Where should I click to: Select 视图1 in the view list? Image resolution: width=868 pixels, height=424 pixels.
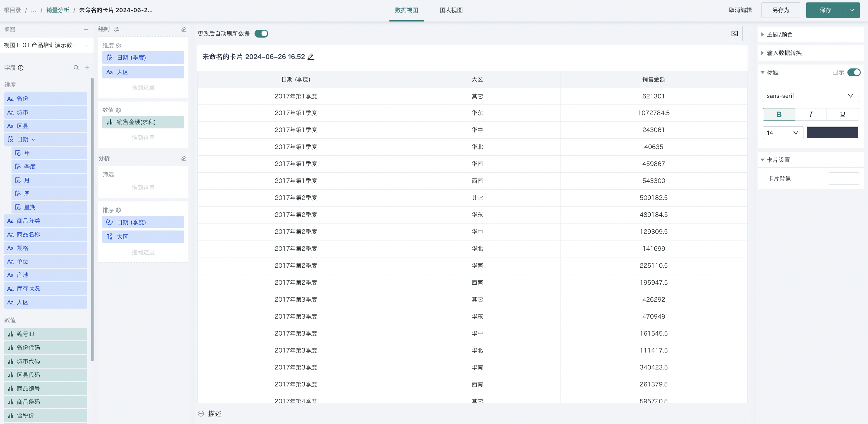pos(41,45)
